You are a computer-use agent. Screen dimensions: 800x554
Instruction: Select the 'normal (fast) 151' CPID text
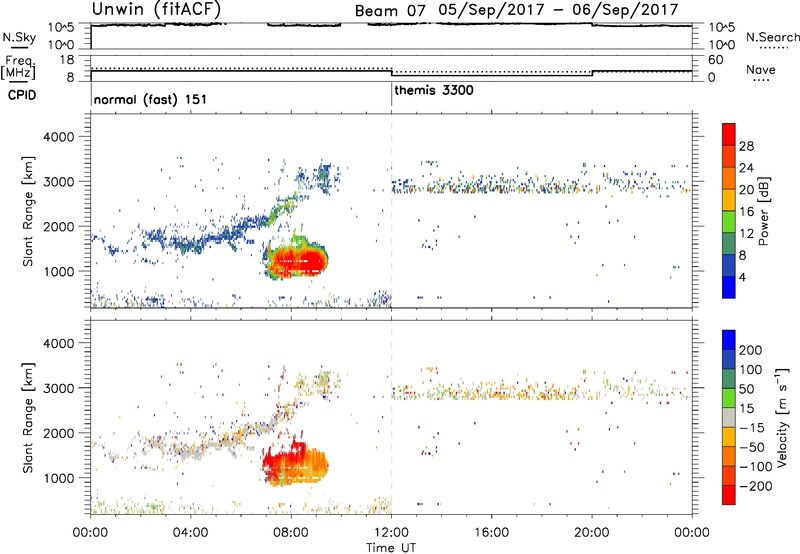coord(150,99)
